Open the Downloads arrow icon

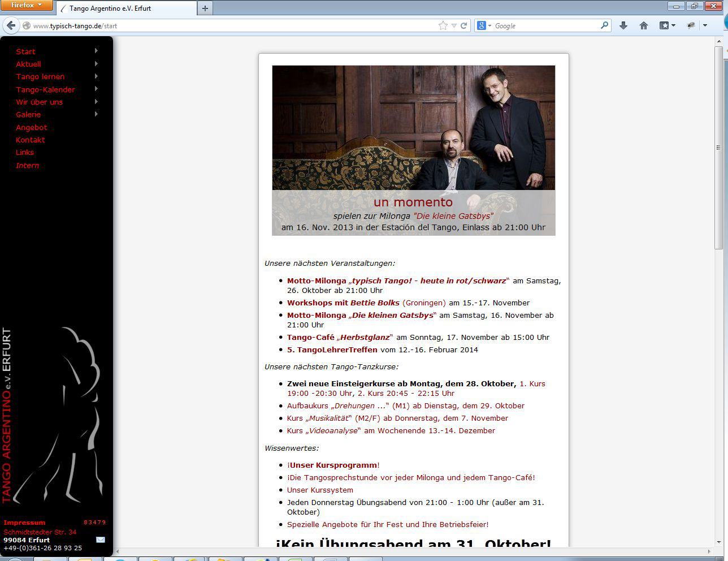(623, 25)
